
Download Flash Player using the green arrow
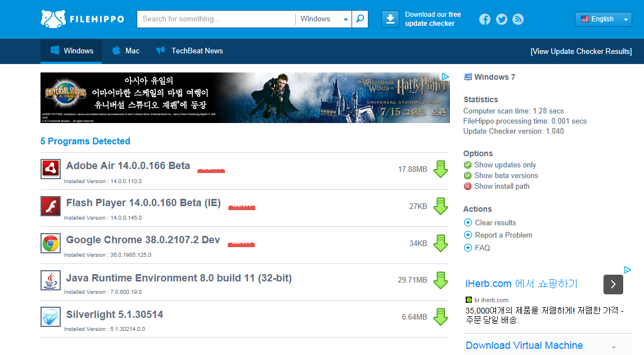tap(441, 206)
